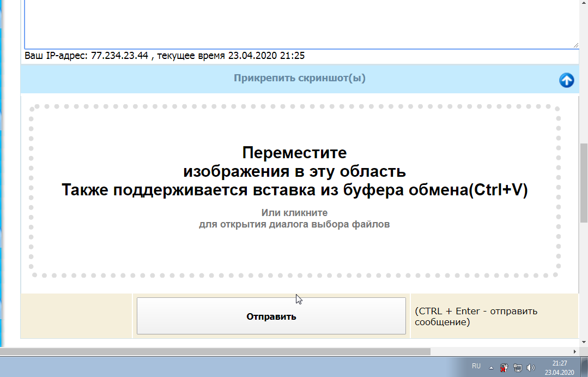
Task: Click the vertical scrollbar thumb
Action: 584,182
